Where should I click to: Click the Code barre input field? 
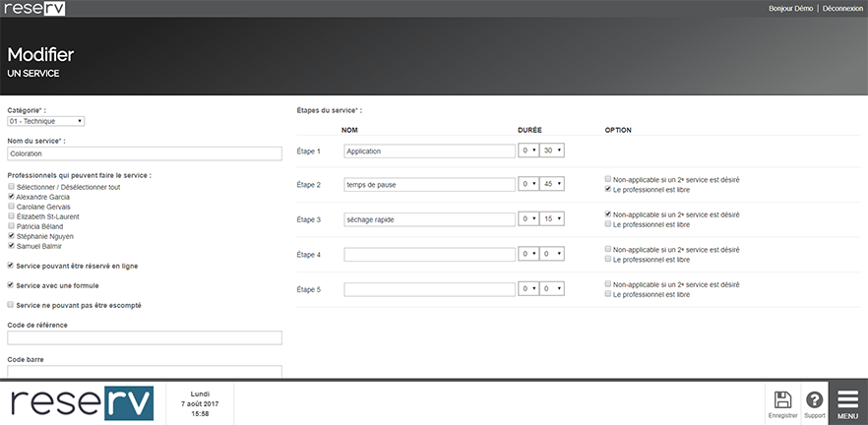pos(145,371)
